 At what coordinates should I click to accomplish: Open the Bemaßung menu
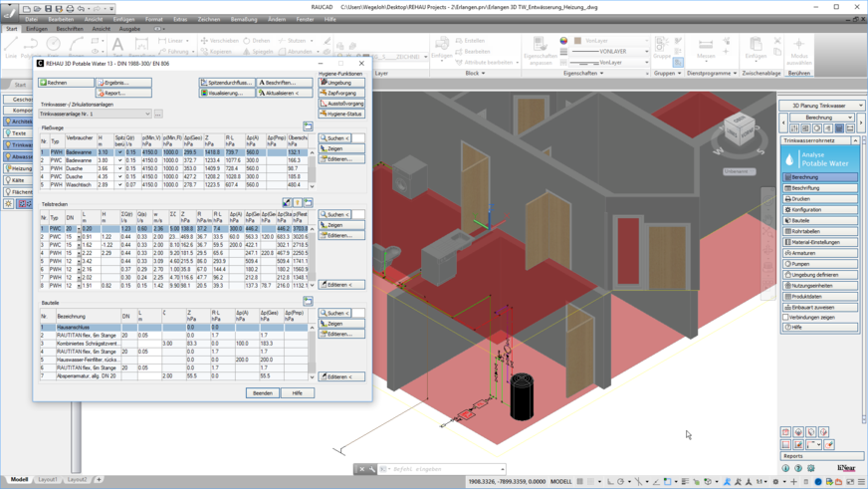click(244, 19)
